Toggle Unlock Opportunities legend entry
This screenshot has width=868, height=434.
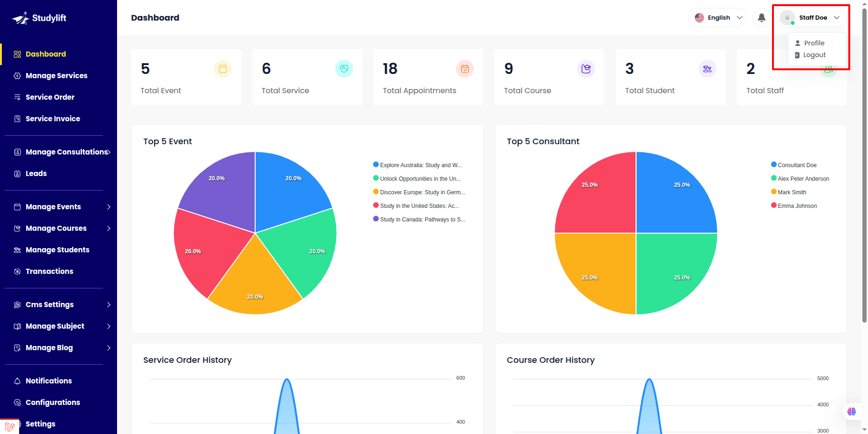click(417, 178)
